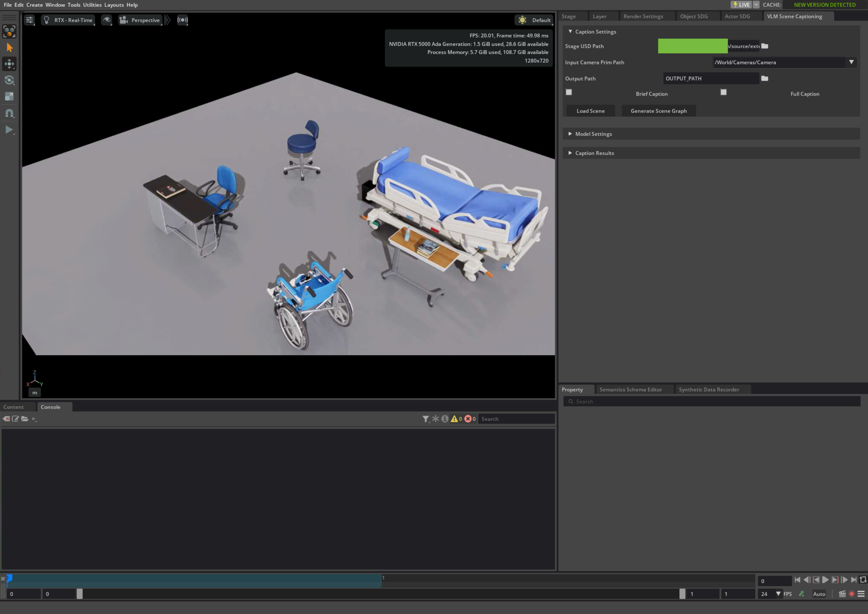Click the clapperboard capture icon near timeline
The width and height of the screenshot is (868, 614).
pyautogui.click(x=843, y=594)
